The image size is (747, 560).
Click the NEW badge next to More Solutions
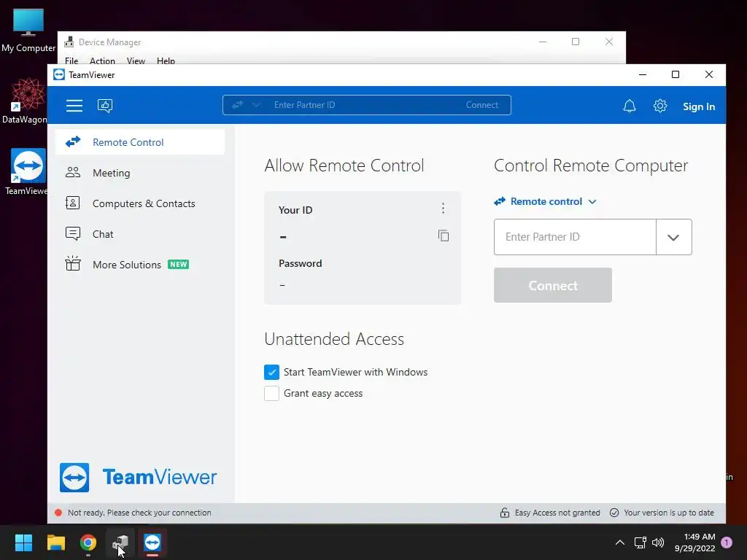(178, 264)
